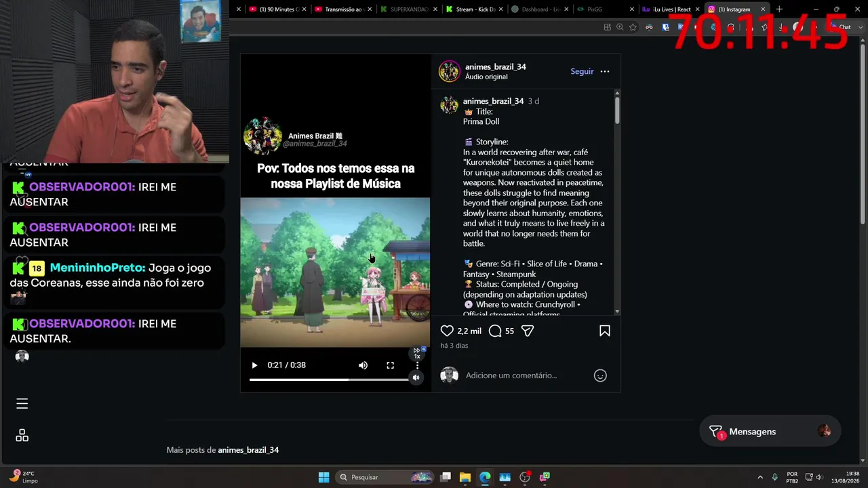Click the POR PTB2 language indicator

click(x=792, y=477)
